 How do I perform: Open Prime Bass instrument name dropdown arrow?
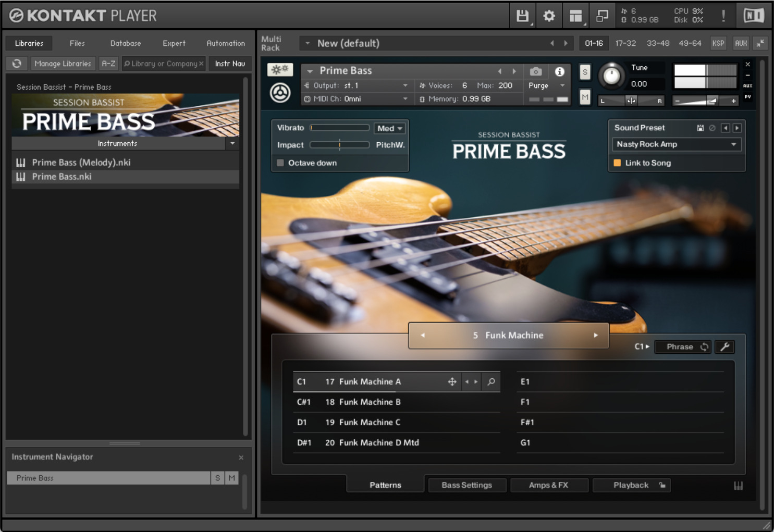(310, 71)
